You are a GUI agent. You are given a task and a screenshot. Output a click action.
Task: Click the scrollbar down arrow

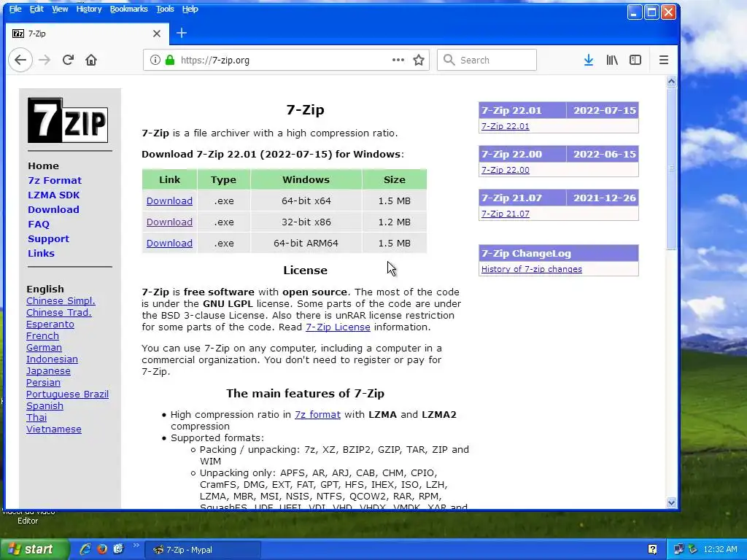[671, 502]
